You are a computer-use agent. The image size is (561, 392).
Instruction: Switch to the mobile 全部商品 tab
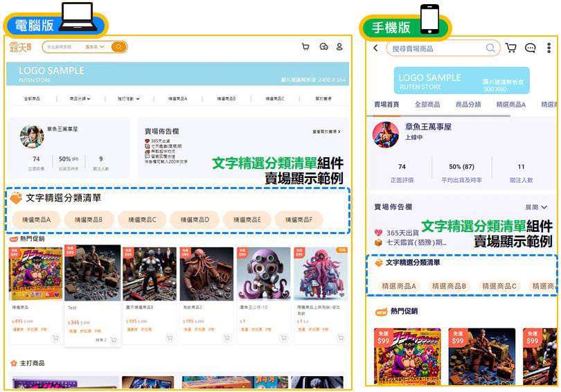(427, 105)
